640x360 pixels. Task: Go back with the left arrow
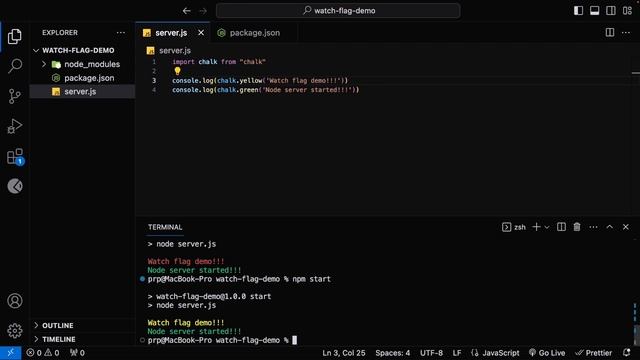[x=187, y=11]
